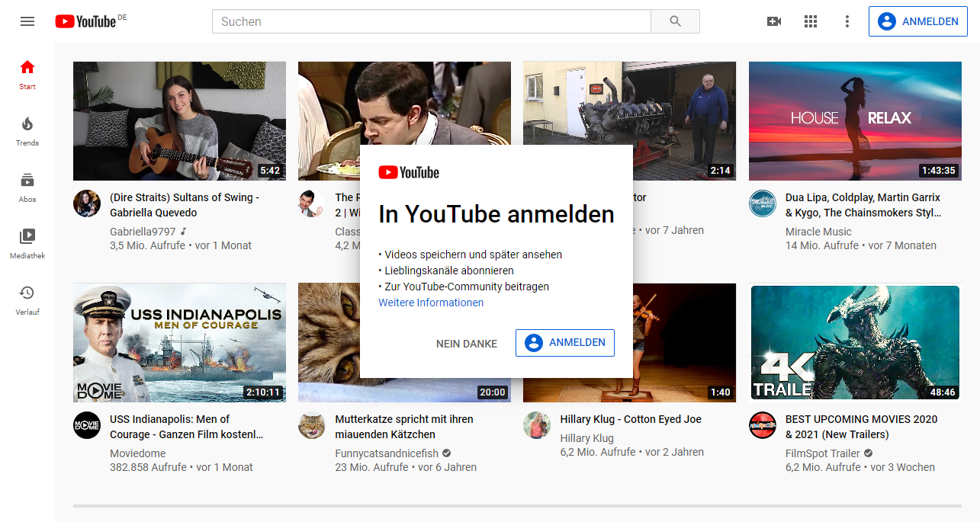This screenshot has height=522, width=980.
Task: Click Miracle Music channel avatar
Action: pyautogui.click(x=763, y=203)
